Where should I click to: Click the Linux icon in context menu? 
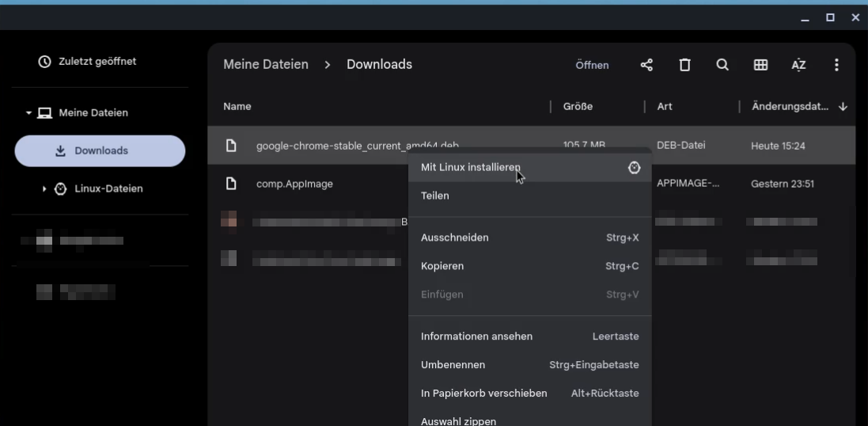pos(635,167)
